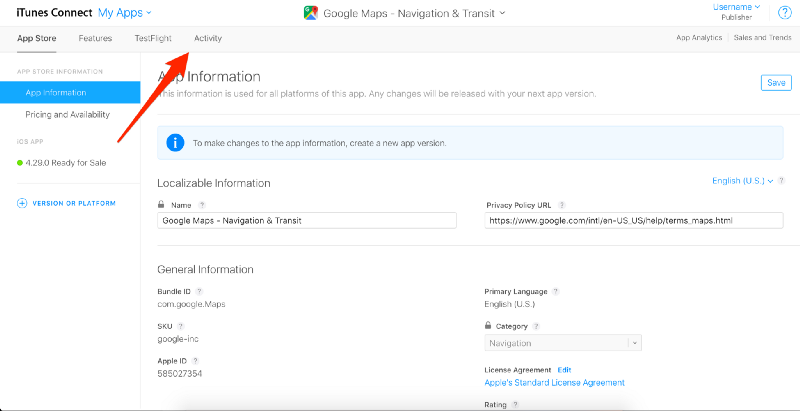Open Apple's Standard License Agreement link
This screenshot has height=411, width=800.
click(x=554, y=382)
